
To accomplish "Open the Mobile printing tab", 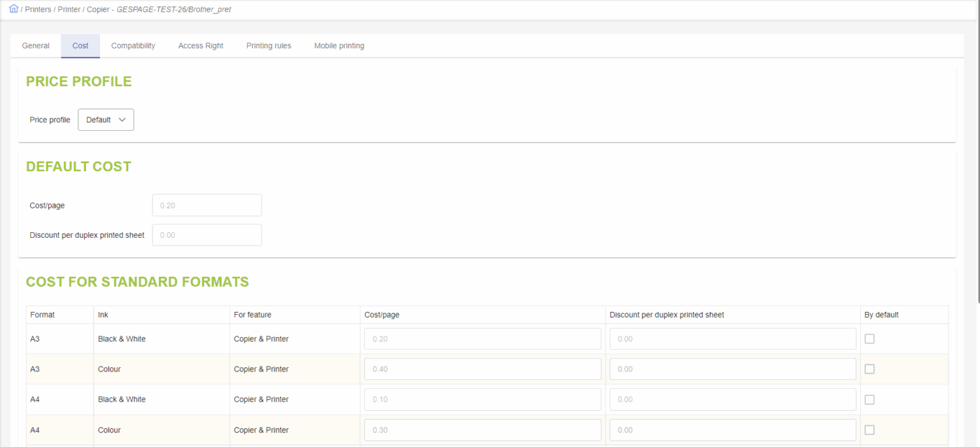I will (x=339, y=45).
